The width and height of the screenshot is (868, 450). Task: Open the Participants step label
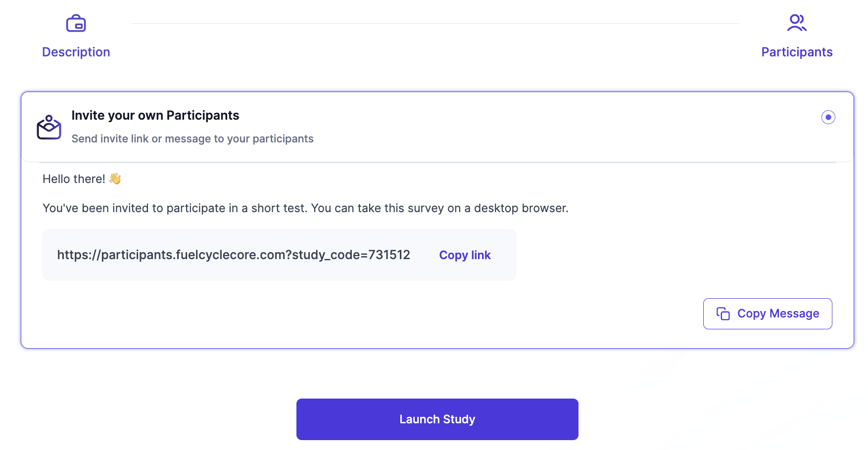tap(797, 52)
